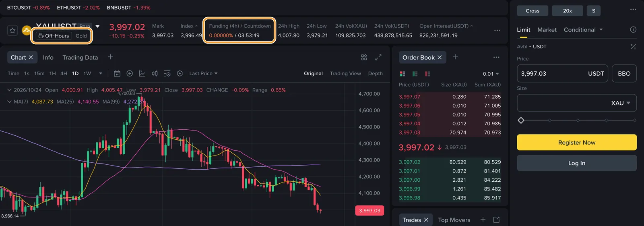Switch the chart to Time line mode
This screenshot has width=644, height=226.
pyautogui.click(x=13, y=73)
